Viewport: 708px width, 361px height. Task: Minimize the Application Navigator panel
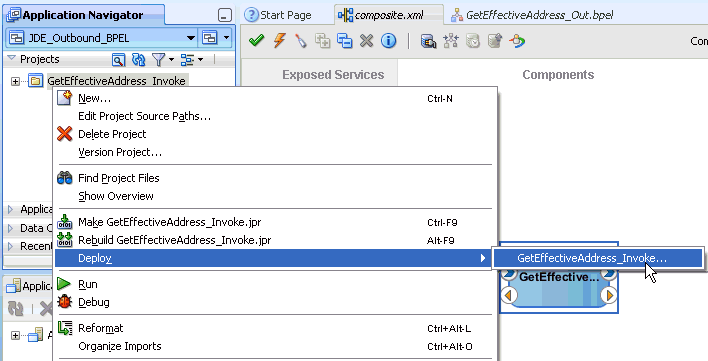point(224,15)
